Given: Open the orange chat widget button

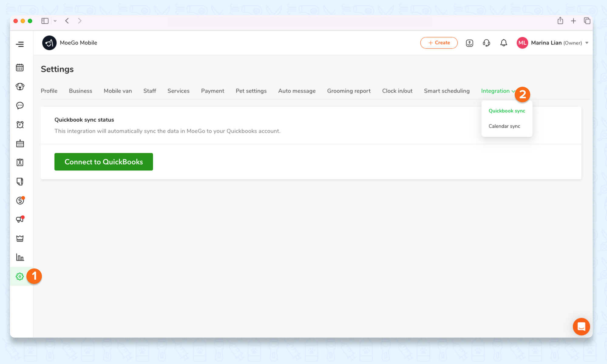Looking at the screenshot, I should [x=581, y=326].
